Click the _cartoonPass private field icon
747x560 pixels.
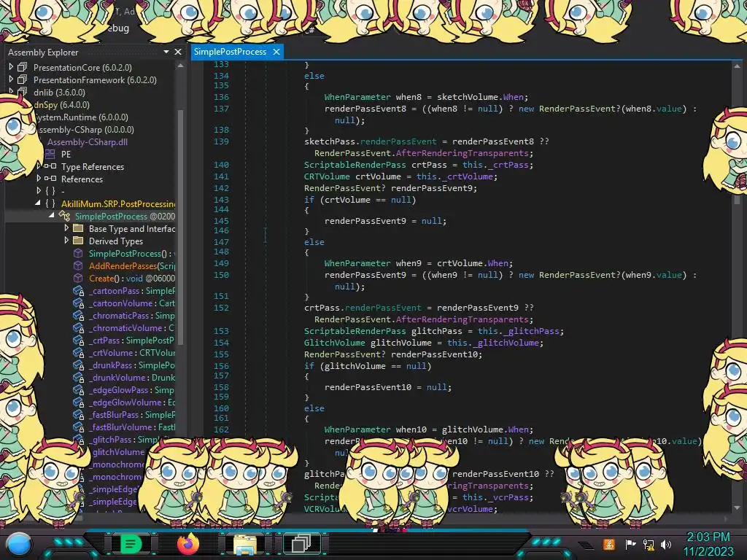pos(78,290)
